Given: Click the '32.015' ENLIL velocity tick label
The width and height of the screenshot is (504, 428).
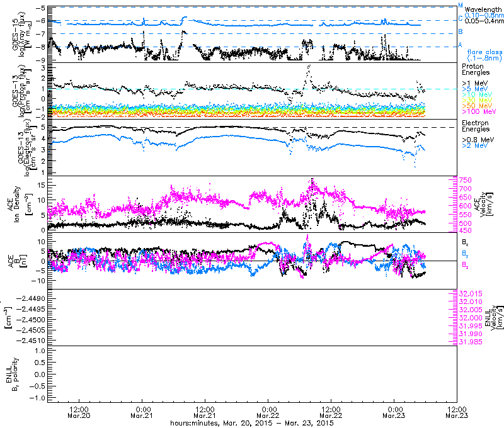Looking at the screenshot, I should 471,293.
